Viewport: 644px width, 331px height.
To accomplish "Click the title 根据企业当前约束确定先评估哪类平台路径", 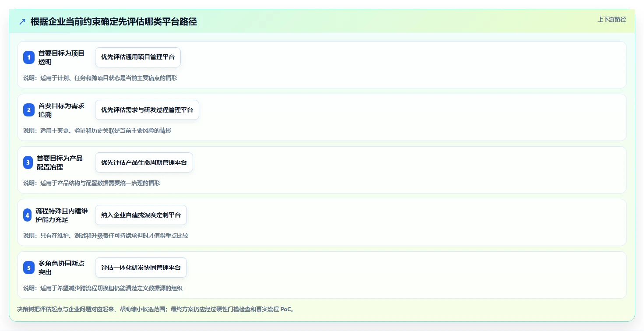I will pos(114,22).
